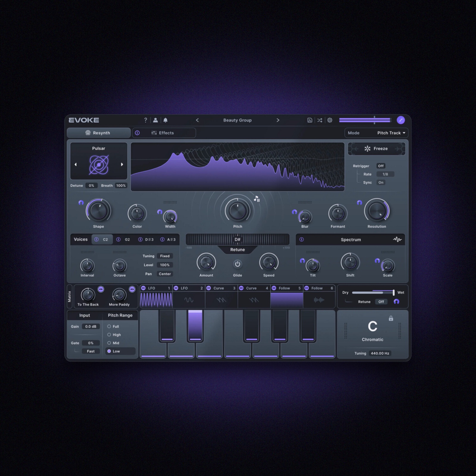Select next oscillator with Pulsar right arrow
This screenshot has width=476, height=476.
(122, 165)
